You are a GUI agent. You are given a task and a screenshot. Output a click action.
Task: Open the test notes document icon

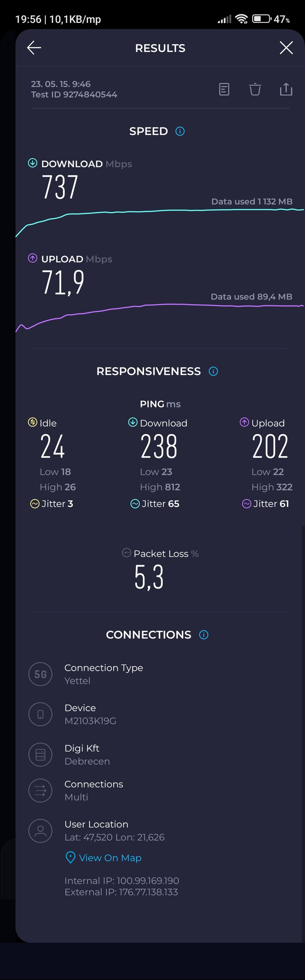click(224, 89)
